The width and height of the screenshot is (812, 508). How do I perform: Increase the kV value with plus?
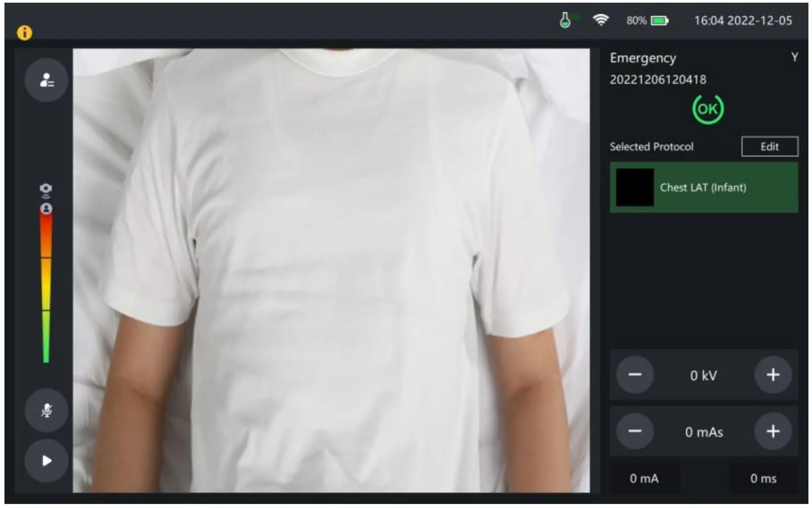pyautogui.click(x=773, y=375)
